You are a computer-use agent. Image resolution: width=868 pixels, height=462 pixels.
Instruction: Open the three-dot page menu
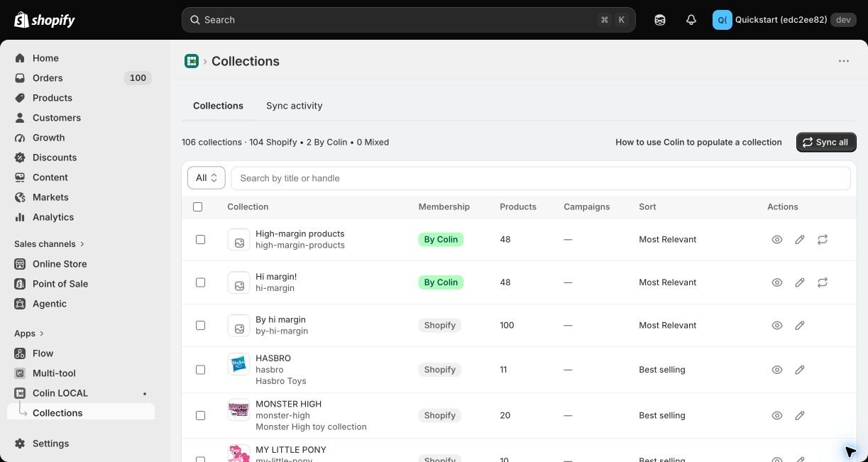click(844, 61)
